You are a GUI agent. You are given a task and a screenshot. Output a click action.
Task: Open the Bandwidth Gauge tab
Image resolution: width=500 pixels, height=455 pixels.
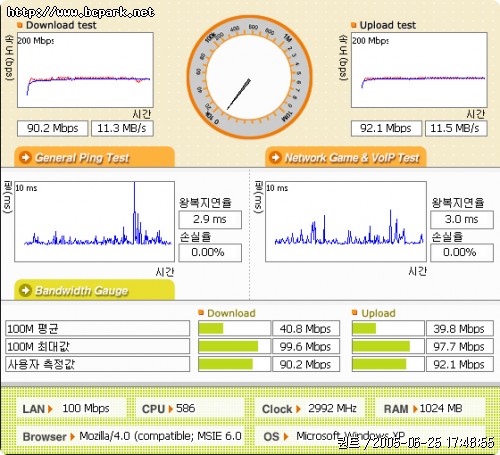pos(94,290)
